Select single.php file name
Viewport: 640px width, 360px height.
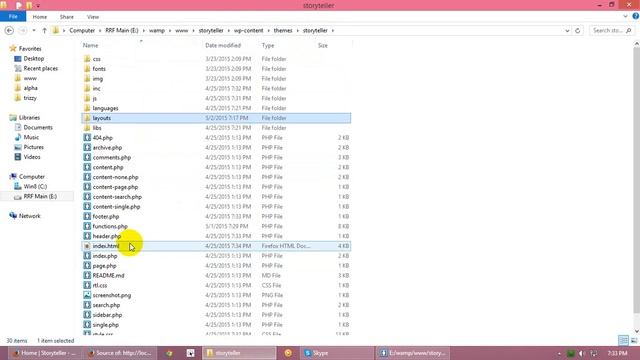pos(106,324)
